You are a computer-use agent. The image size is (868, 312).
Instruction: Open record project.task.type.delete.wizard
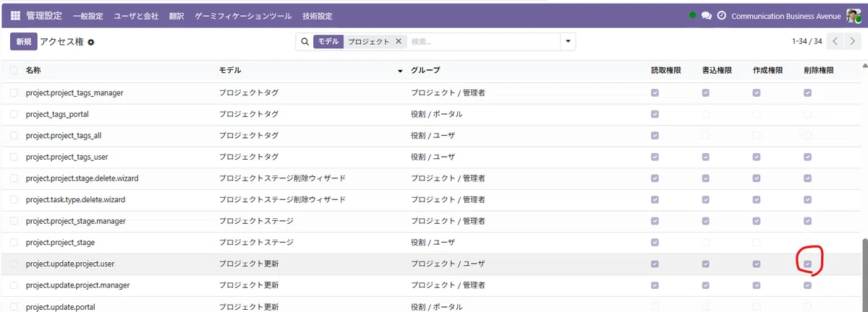click(76, 199)
